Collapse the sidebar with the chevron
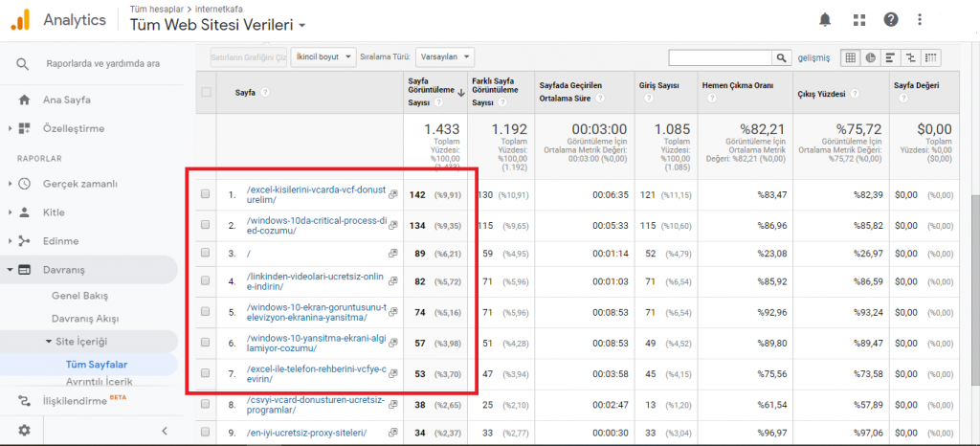 [x=165, y=430]
